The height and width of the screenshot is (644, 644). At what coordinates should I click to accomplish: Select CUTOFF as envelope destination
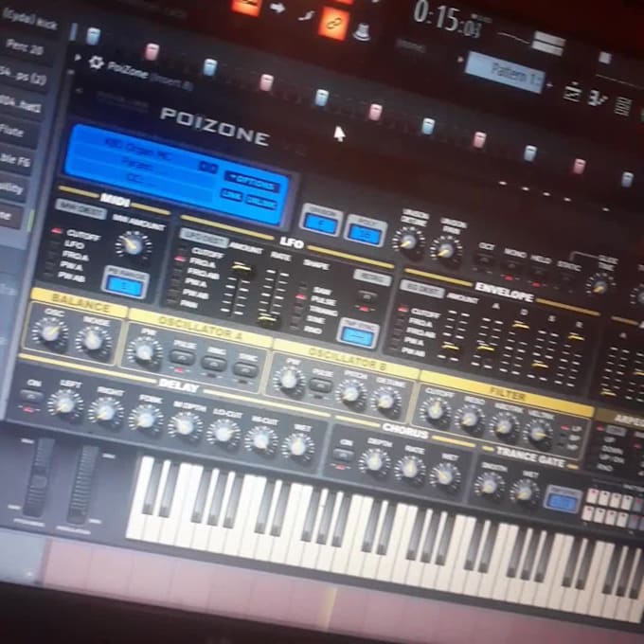pos(425,314)
